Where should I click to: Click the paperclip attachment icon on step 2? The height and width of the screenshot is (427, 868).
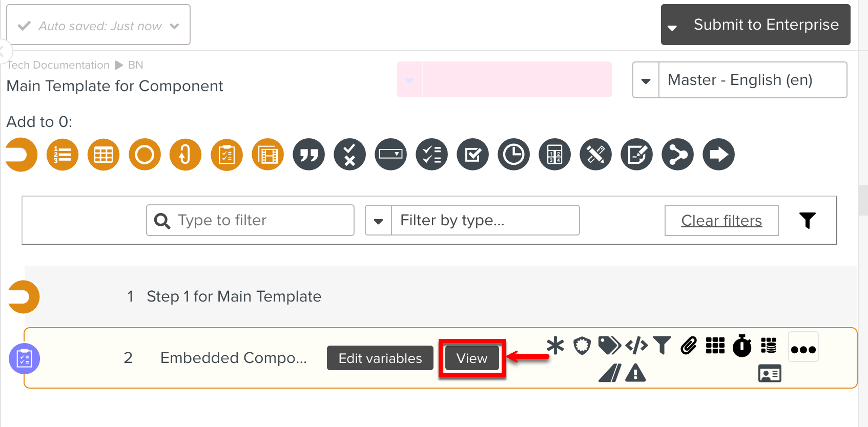click(x=689, y=346)
